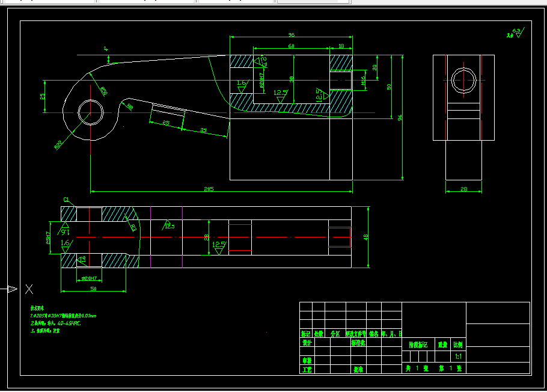Select the 标记 header cell
This screenshot has height=392, width=547.
pos(306,334)
